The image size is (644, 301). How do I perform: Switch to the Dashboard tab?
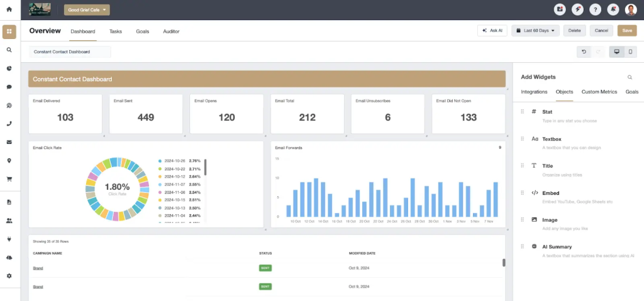(83, 31)
